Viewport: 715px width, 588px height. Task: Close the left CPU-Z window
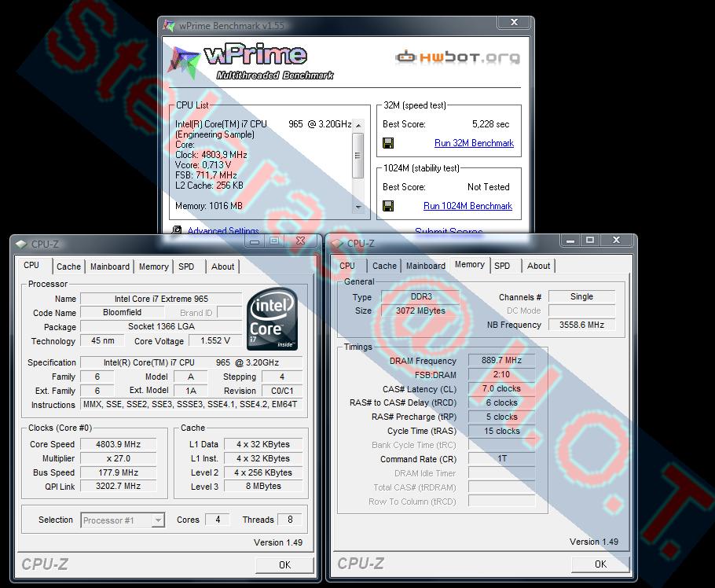(x=300, y=241)
